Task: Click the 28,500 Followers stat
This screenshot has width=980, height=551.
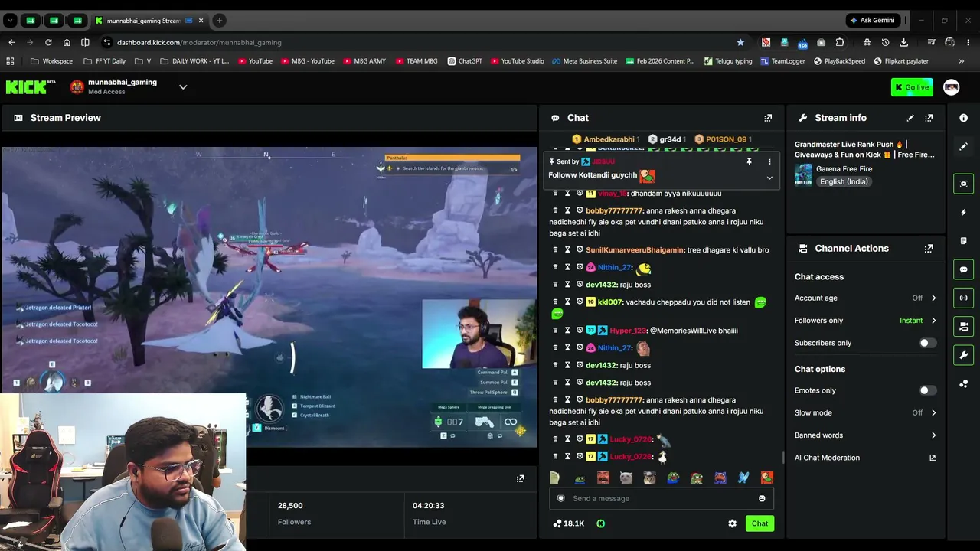Action: [x=294, y=514]
